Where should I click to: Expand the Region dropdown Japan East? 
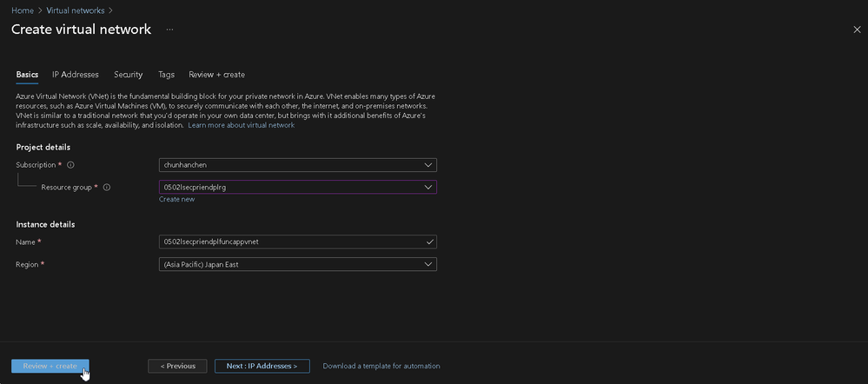[298, 264]
